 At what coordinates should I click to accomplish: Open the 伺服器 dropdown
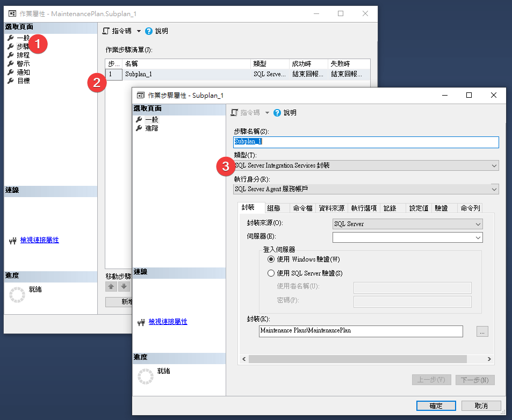pyautogui.click(x=478, y=237)
